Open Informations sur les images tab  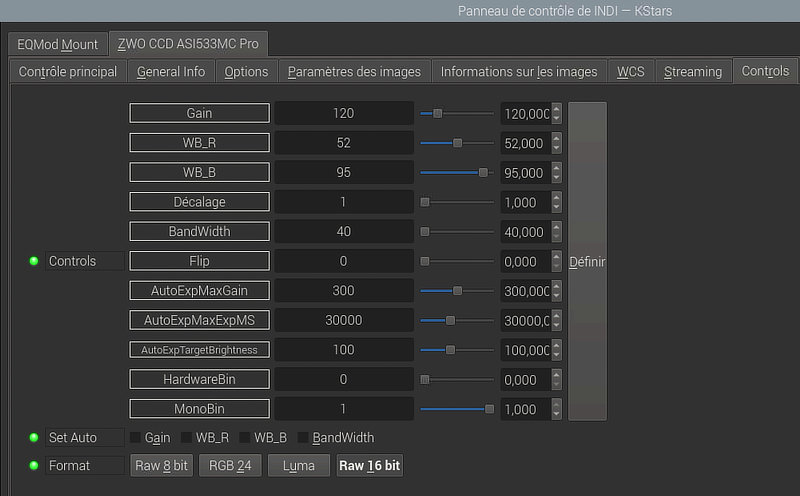click(519, 72)
